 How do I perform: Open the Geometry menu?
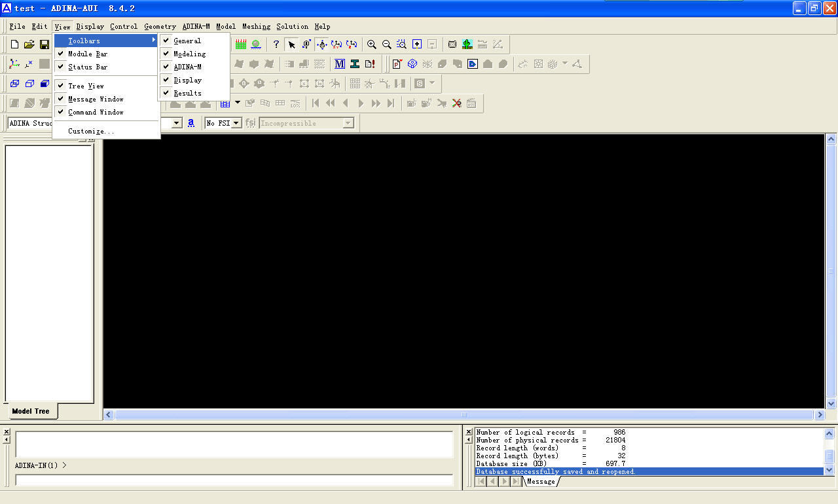(x=160, y=27)
